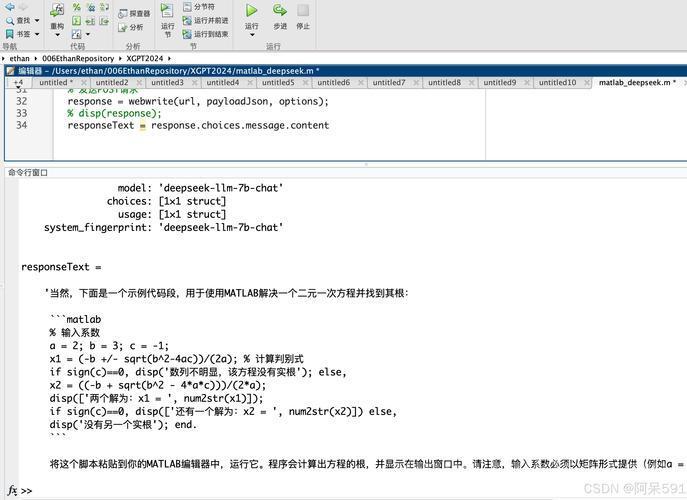Click the 'a = 2; b = 3; c = -1;' output line

[x=109, y=346]
